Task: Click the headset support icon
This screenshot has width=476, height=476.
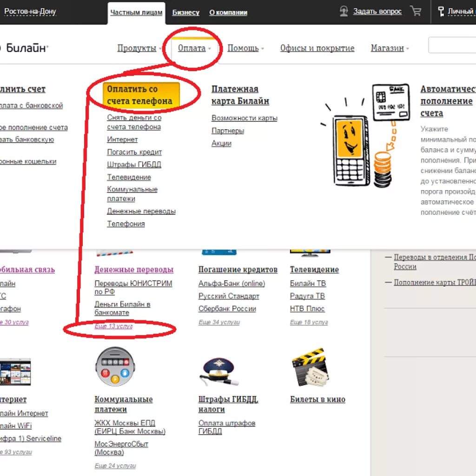Action: click(x=344, y=11)
